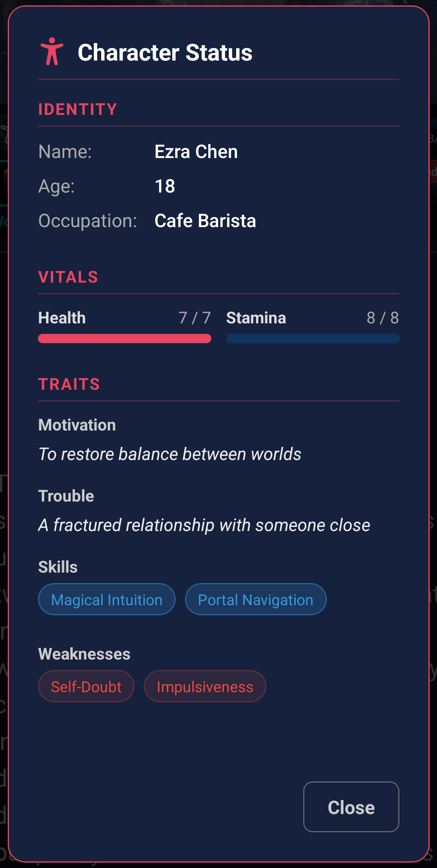Select the Age value 18
This screenshot has width=437, height=868.
point(165,186)
